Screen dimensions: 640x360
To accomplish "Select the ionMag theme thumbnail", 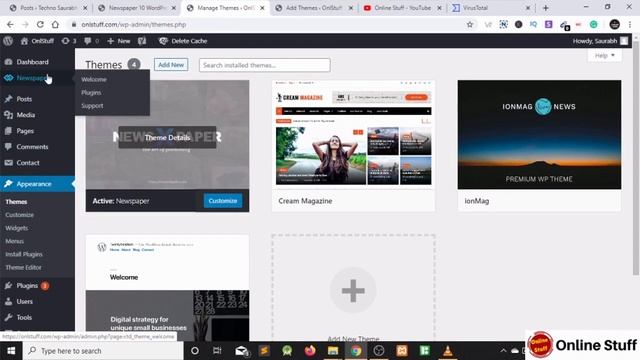I will [539, 135].
